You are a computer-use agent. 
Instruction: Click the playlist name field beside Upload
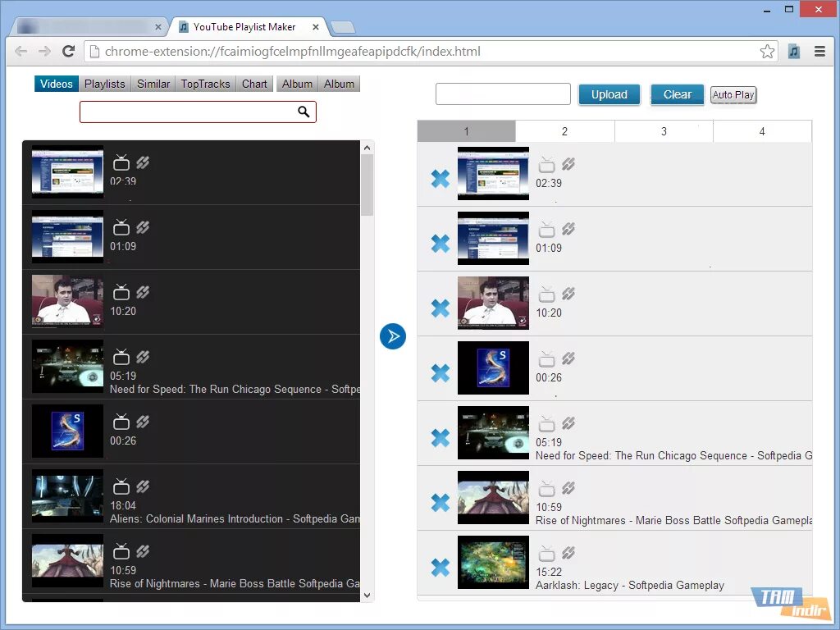click(x=503, y=94)
